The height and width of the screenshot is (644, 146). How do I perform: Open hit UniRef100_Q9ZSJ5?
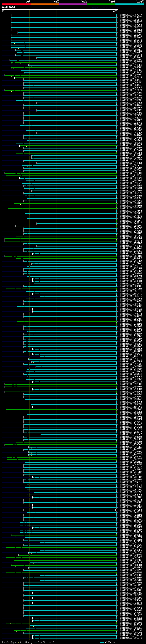click(x=131, y=20)
